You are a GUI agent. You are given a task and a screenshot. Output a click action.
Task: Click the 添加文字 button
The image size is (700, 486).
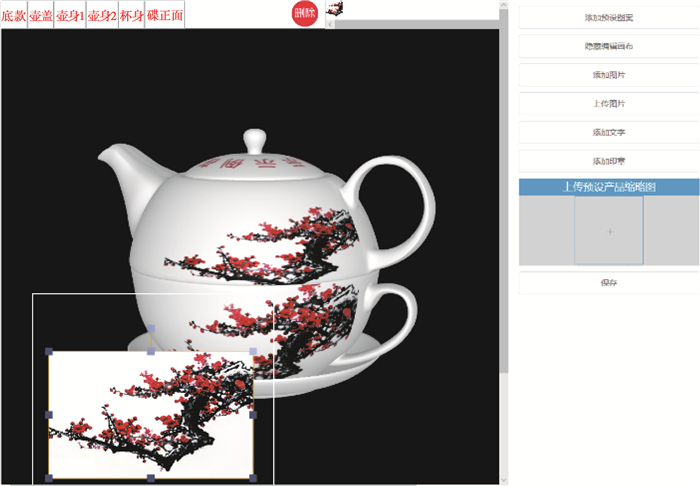[608, 132]
